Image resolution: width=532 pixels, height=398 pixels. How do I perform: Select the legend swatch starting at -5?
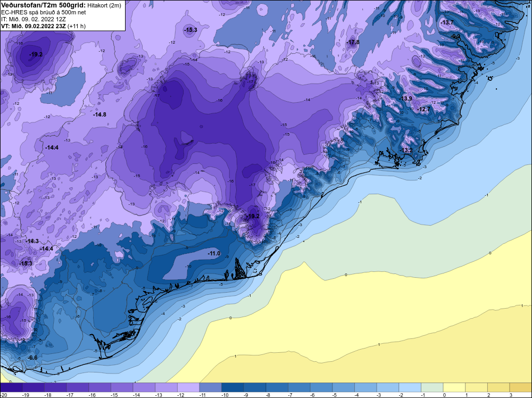pyautogui.click(x=344, y=387)
